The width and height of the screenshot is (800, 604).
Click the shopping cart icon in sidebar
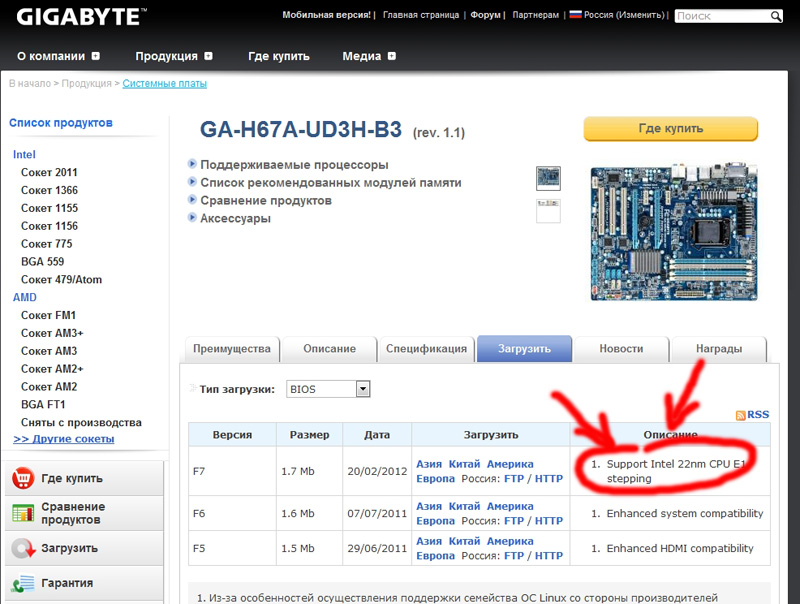point(23,479)
